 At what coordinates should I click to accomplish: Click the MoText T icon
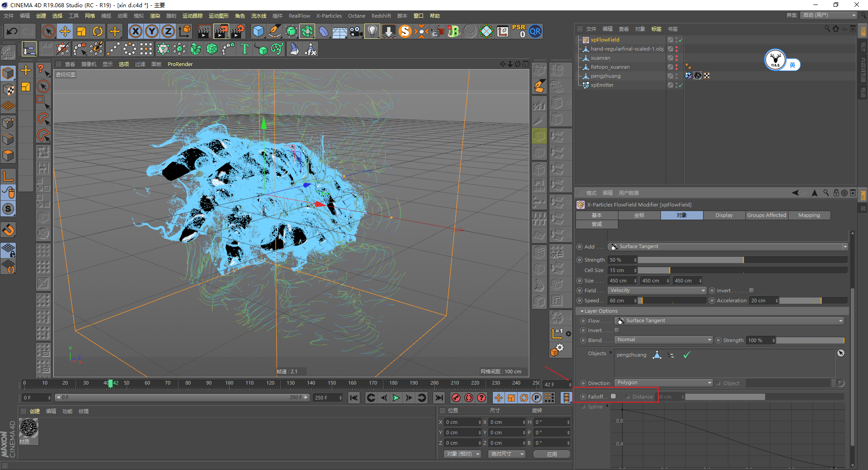(245, 49)
